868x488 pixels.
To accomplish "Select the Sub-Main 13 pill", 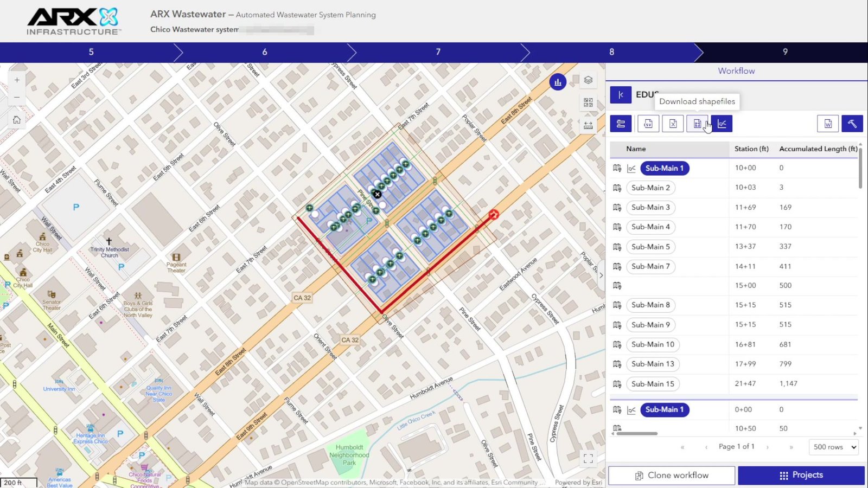I will tap(653, 364).
